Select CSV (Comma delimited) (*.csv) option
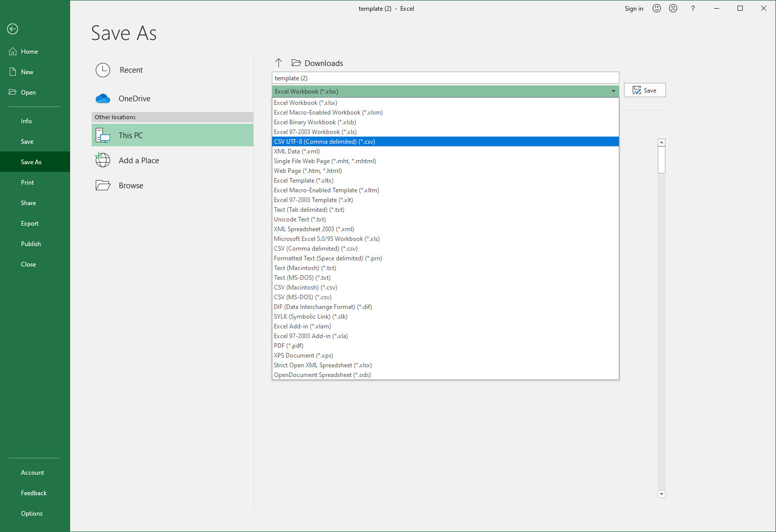Viewport: 776px width, 532px height. pos(445,249)
